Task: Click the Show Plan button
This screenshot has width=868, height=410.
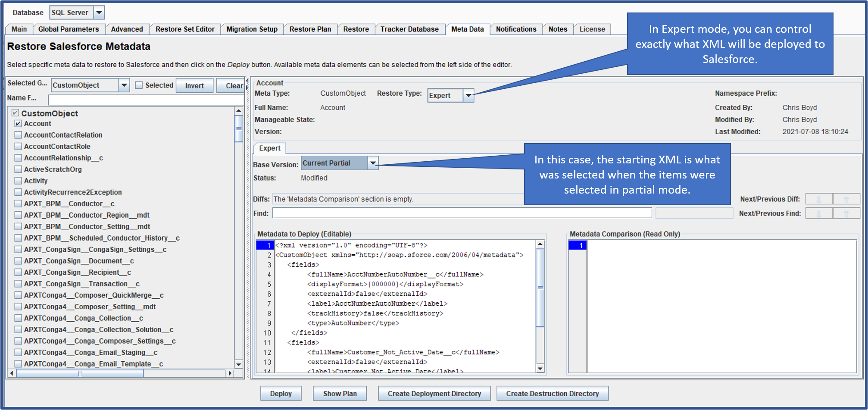Action: (340, 394)
